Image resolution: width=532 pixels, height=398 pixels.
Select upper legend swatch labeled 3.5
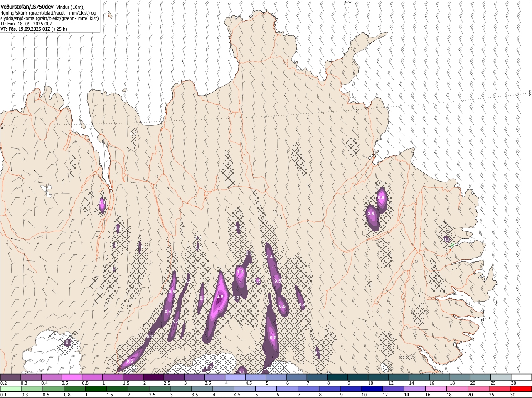point(214,377)
